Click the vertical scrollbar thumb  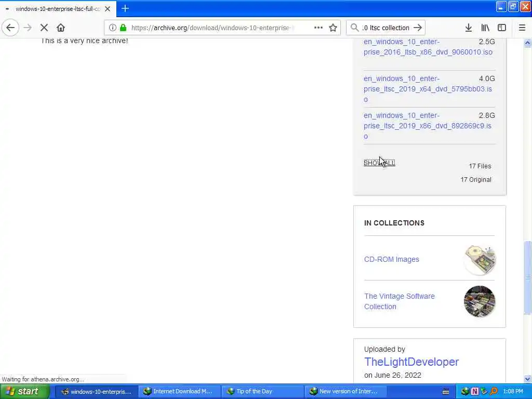pyautogui.click(x=527, y=277)
